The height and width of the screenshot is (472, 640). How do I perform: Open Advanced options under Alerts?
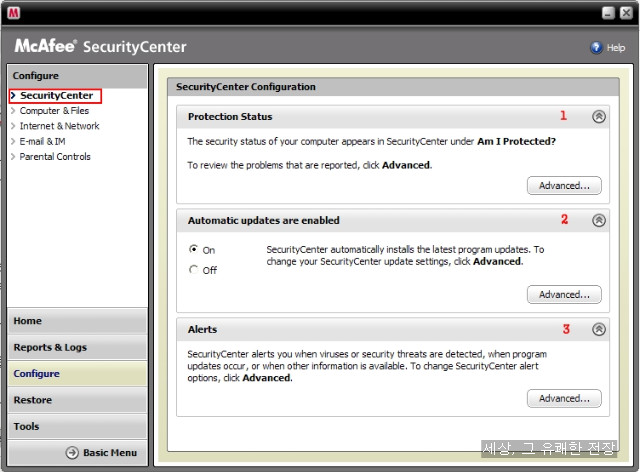click(564, 398)
